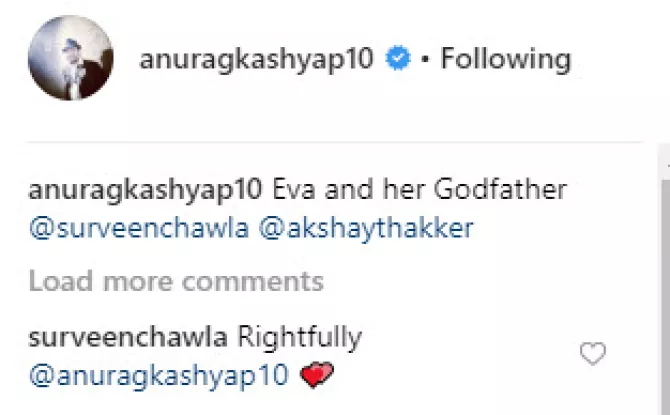This screenshot has height=415, width=670.
Task: Click the divider line below the header
Action: click(335, 141)
